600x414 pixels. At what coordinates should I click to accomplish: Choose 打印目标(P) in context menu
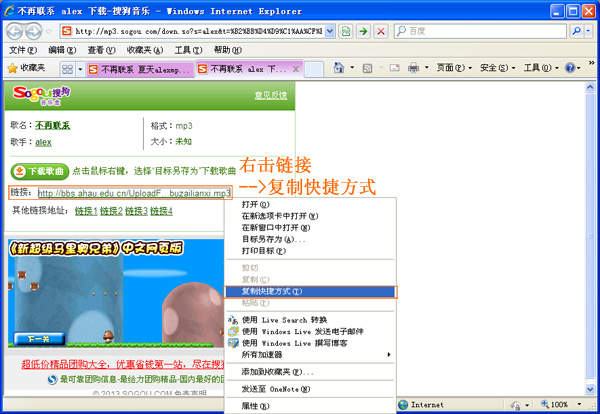pyautogui.click(x=309, y=251)
